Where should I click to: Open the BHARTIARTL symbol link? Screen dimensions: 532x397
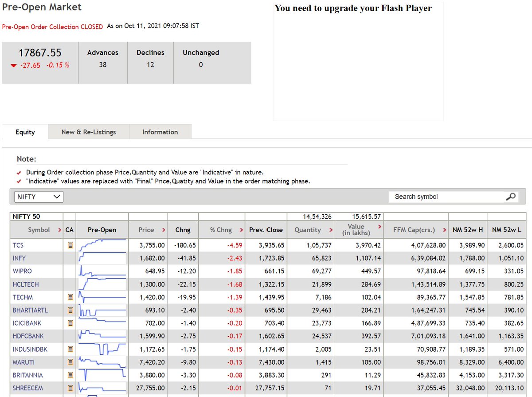click(30, 311)
